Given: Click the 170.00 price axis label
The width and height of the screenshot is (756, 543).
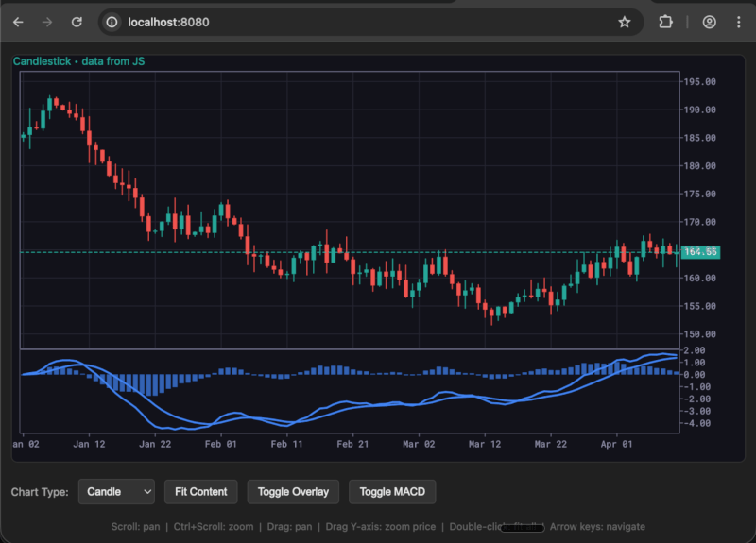Looking at the screenshot, I should pos(700,222).
